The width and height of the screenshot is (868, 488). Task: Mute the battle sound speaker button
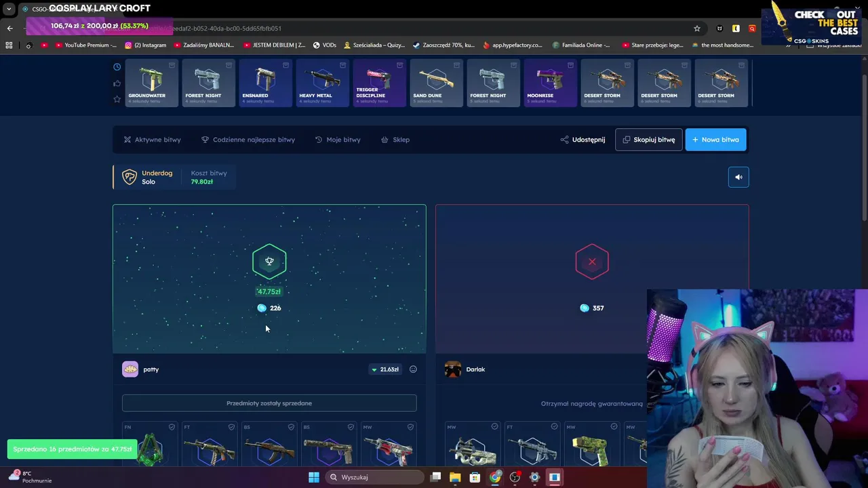738,177
